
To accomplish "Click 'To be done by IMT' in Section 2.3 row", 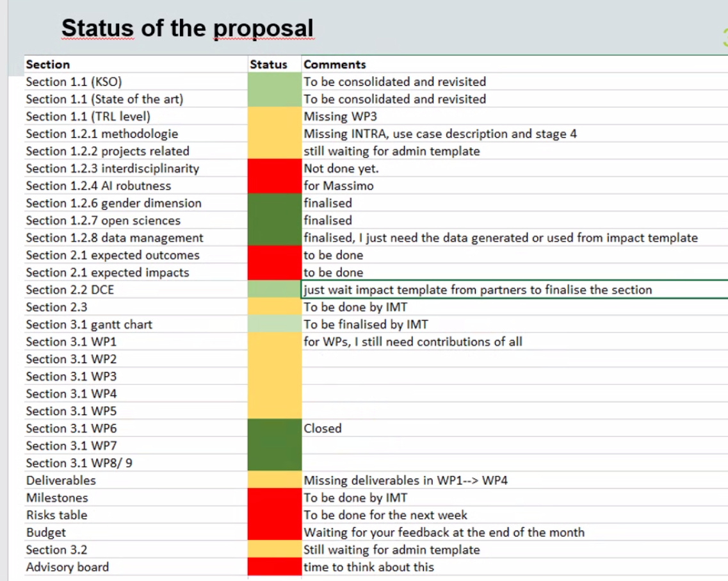I will [355, 307].
